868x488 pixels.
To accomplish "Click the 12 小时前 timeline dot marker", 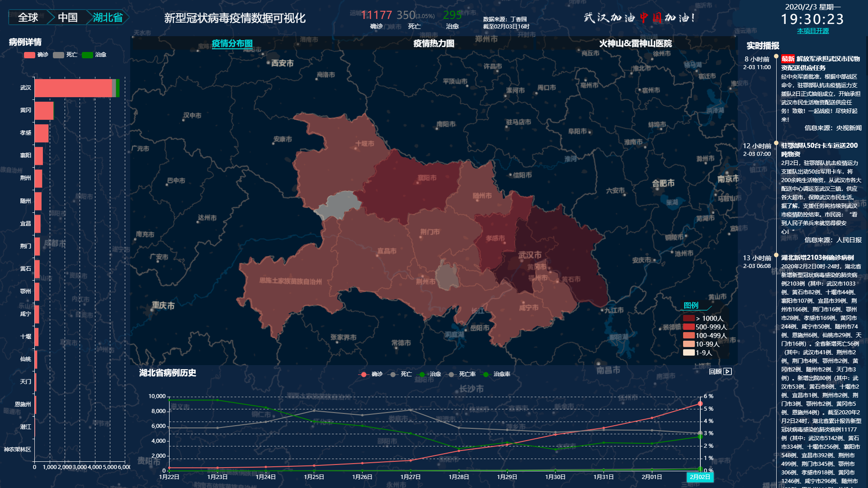I will [776, 144].
